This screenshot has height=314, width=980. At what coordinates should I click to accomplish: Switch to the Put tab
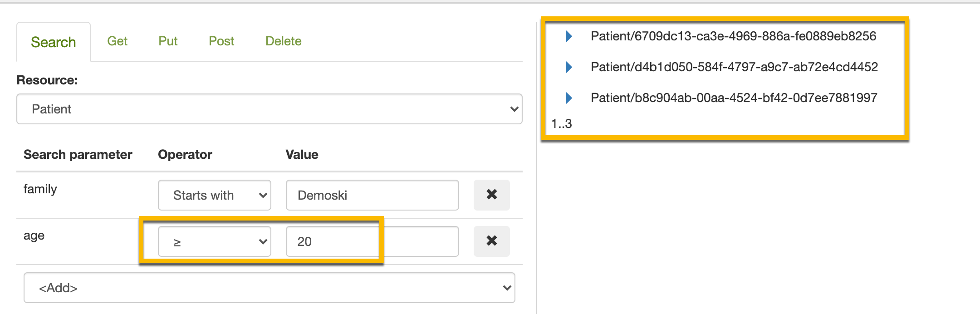pos(168,41)
